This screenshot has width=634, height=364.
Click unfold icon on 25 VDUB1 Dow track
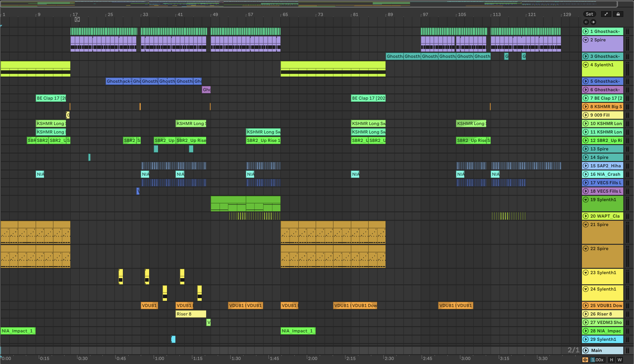[585, 305]
